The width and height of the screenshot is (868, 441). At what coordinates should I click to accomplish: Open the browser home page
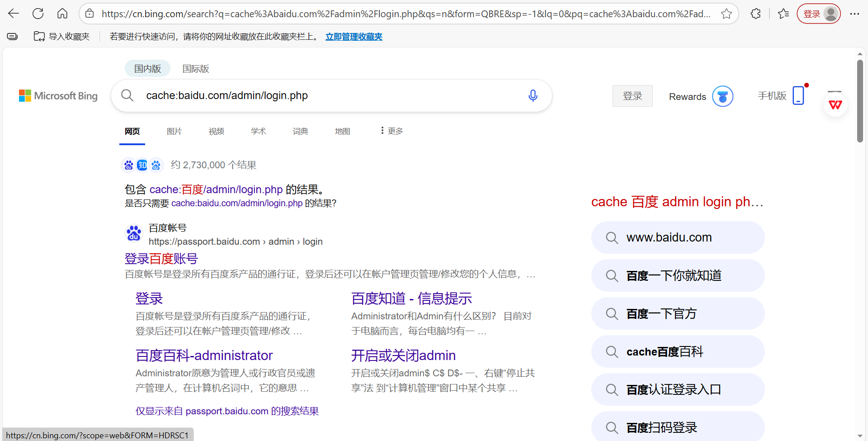coord(62,14)
